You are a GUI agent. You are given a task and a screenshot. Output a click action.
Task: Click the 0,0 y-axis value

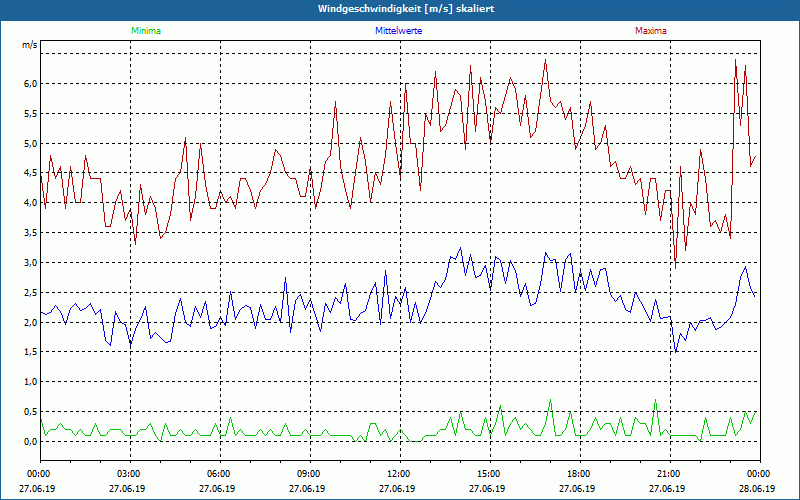point(31,442)
